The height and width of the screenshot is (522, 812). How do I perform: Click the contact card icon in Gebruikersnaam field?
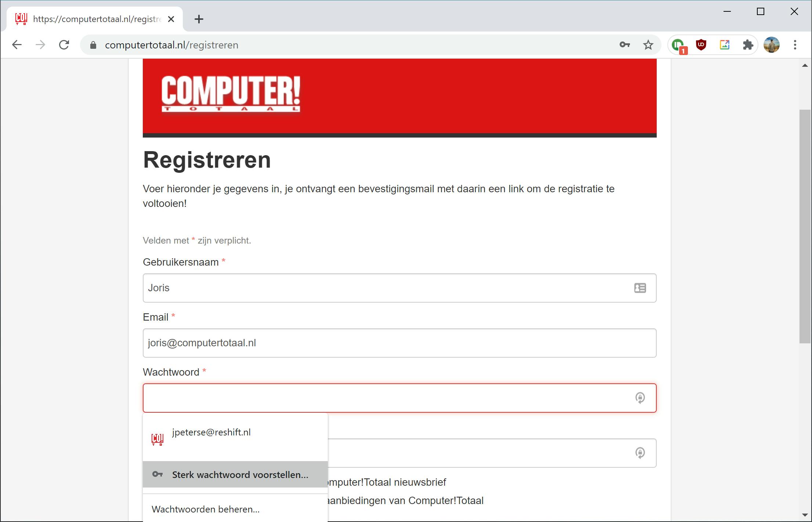[x=640, y=288]
